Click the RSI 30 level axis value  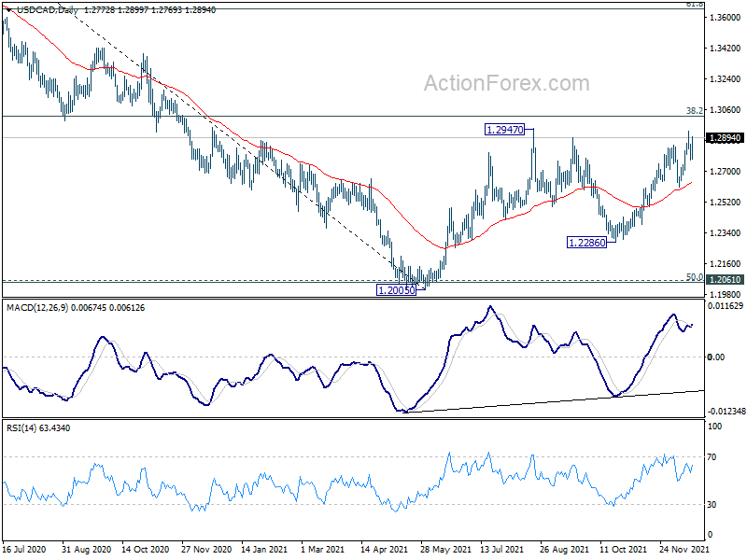[714, 505]
